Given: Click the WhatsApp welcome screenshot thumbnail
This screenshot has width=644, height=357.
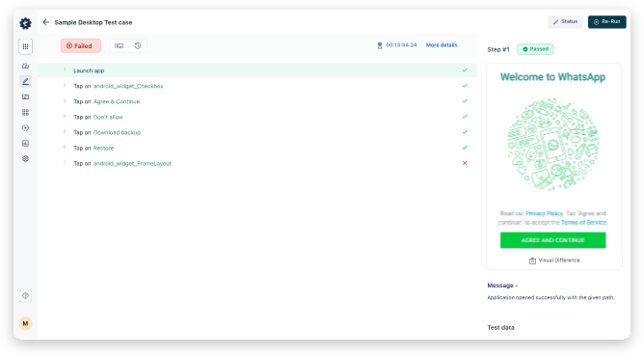Looking at the screenshot, I should [x=553, y=166].
